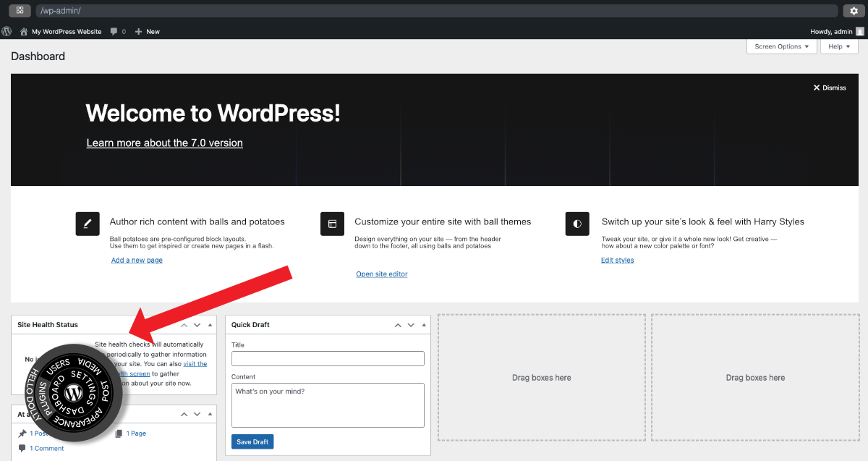This screenshot has height=461, width=868.
Task: Choose POST in the circular menu
Action: [105, 392]
